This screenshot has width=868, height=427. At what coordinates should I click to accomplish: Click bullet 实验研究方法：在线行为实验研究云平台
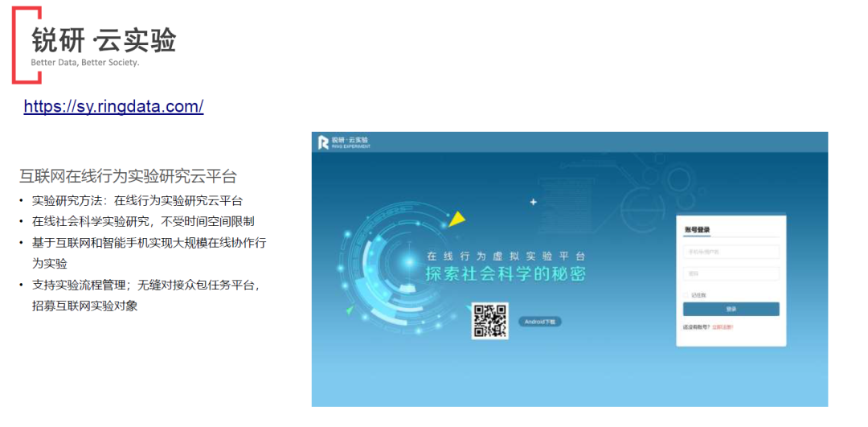tap(137, 200)
